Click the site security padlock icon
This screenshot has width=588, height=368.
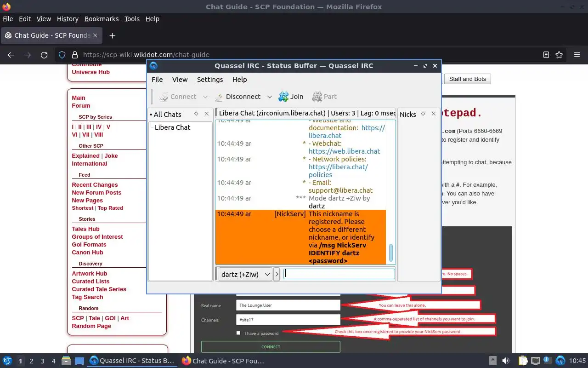tap(74, 55)
